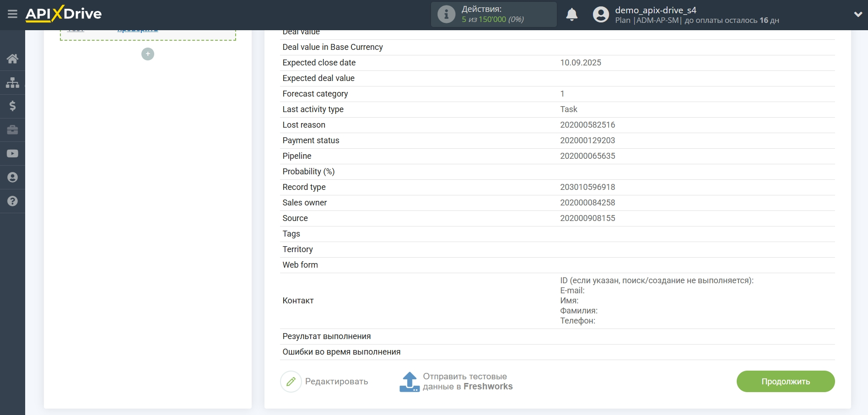Image resolution: width=868 pixels, height=415 pixels.
Task: Open connections diagram icon in sidebar
Action: point(12,82)
